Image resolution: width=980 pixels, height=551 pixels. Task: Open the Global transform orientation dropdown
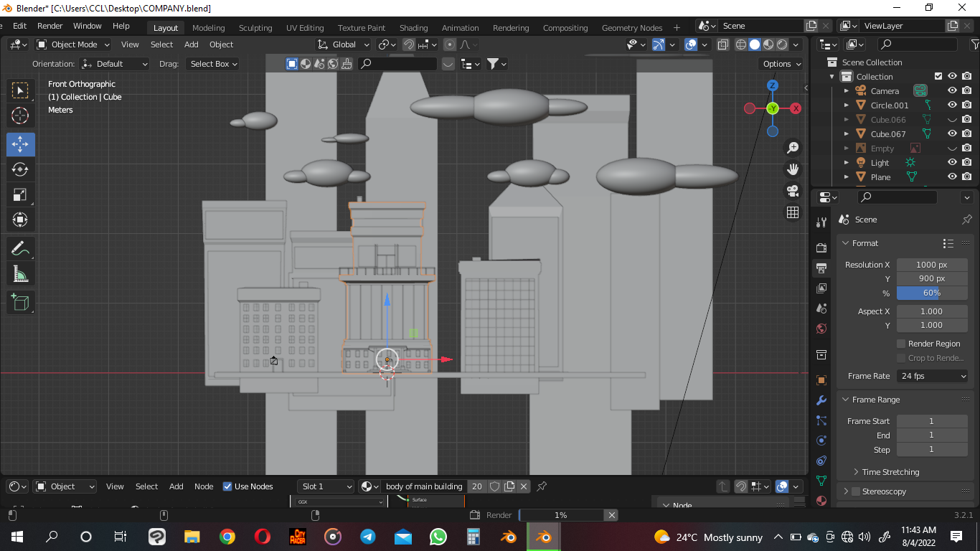pyautogui.click(x=344, y=44)
